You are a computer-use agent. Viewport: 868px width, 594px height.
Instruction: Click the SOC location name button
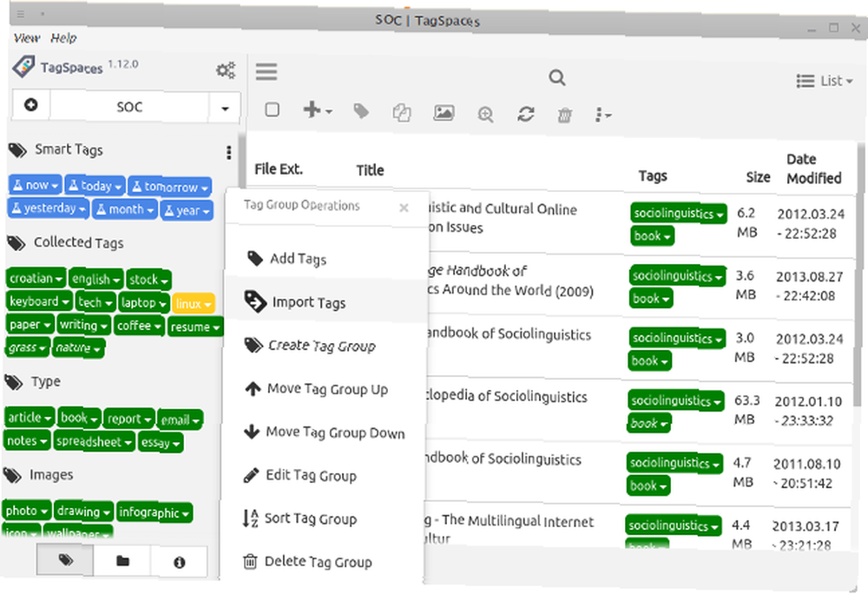tap(129, 106)
